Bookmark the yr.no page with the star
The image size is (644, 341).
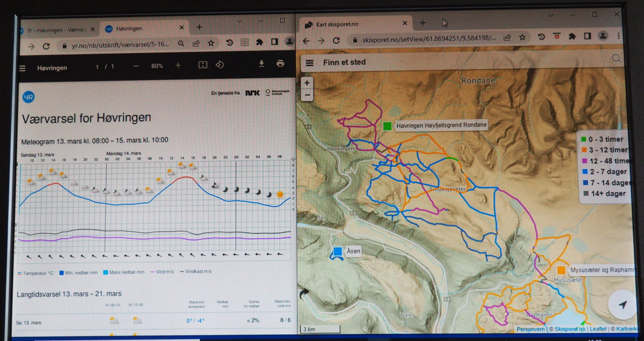point(211,43)
